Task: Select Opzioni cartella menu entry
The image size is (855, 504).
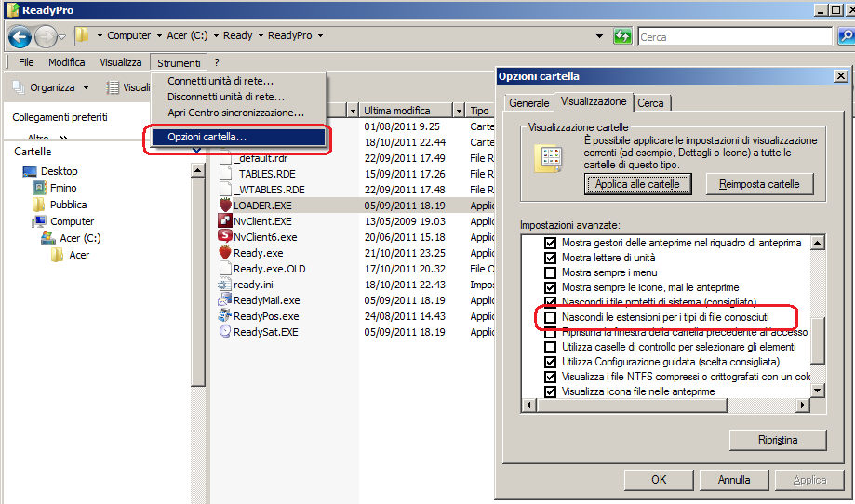Action: [238, 137]
